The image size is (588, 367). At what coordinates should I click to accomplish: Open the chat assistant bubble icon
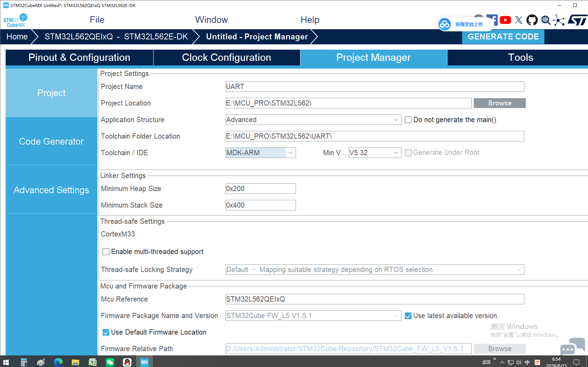573,347
